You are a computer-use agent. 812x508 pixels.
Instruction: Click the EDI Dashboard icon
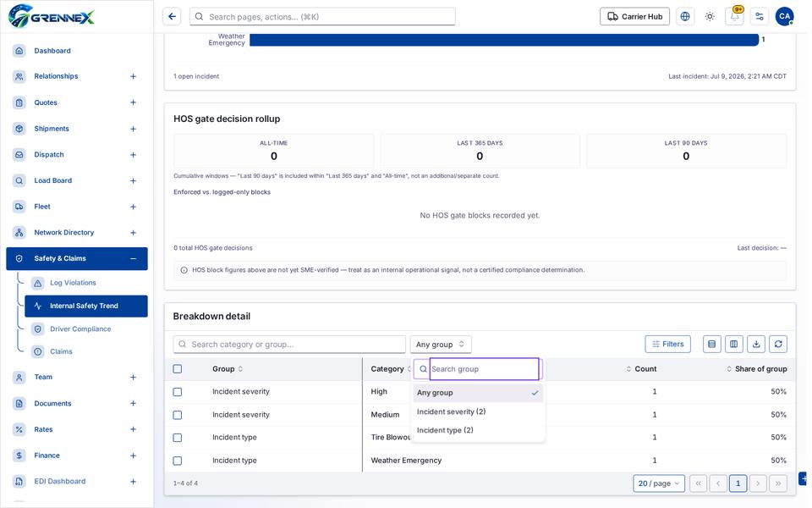coord(19,481)
